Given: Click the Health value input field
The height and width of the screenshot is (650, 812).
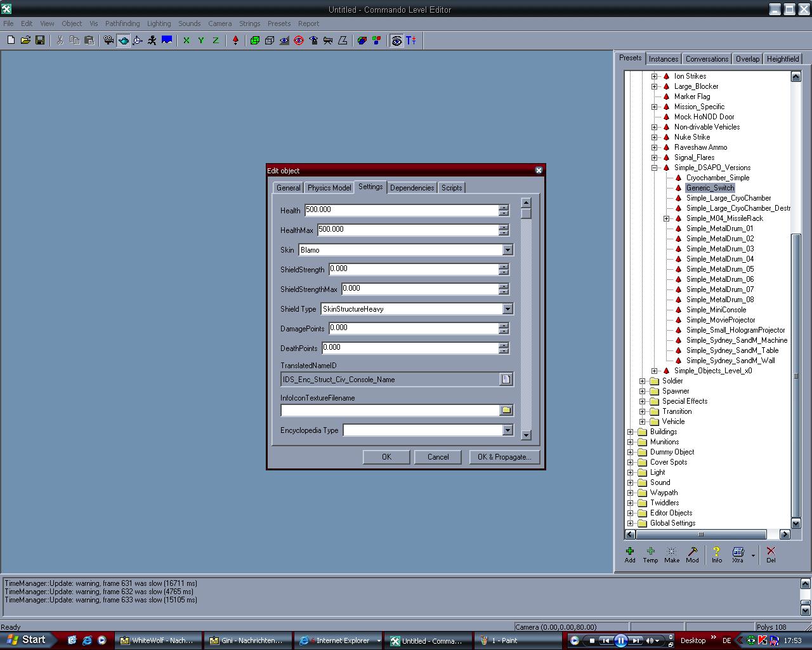Looking at the screenshot, I should click(x=401, y=210).
